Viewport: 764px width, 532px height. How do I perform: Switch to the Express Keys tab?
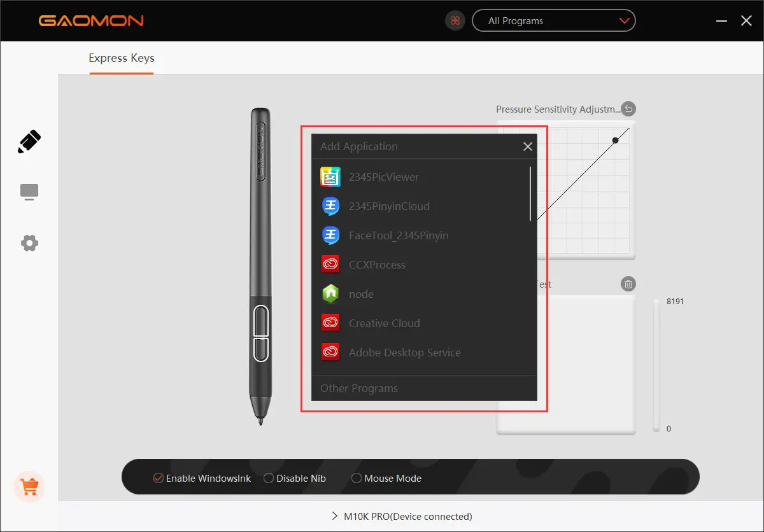[x=121, y=58]
